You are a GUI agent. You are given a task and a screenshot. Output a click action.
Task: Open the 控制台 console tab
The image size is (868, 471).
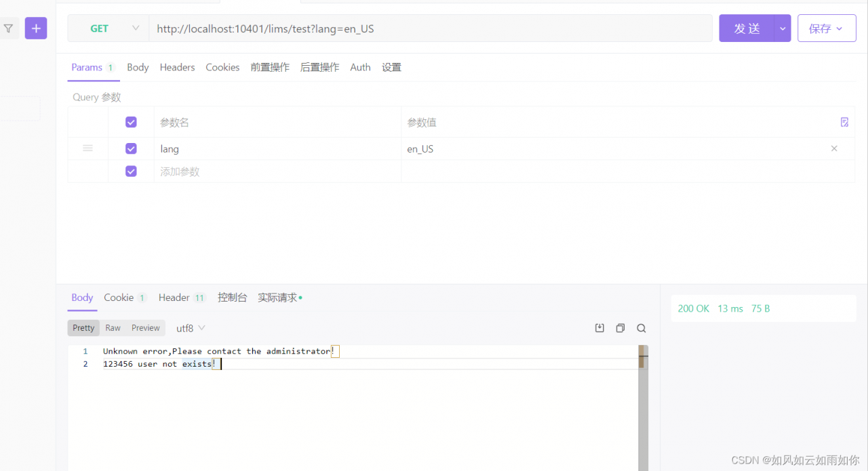(232, 298)
